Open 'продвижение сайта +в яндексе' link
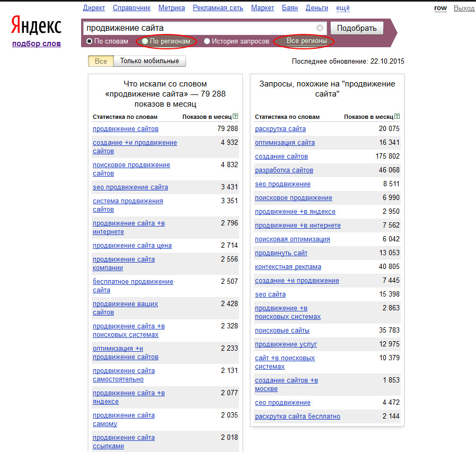Screen dimensions: 476x452 pyautogui.click(x=129, y=397)
